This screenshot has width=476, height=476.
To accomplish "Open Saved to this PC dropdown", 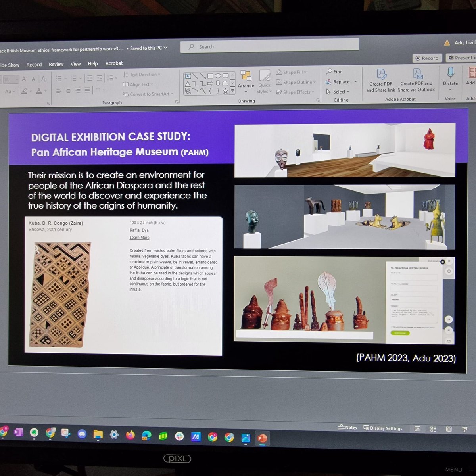I will point(149,48).
